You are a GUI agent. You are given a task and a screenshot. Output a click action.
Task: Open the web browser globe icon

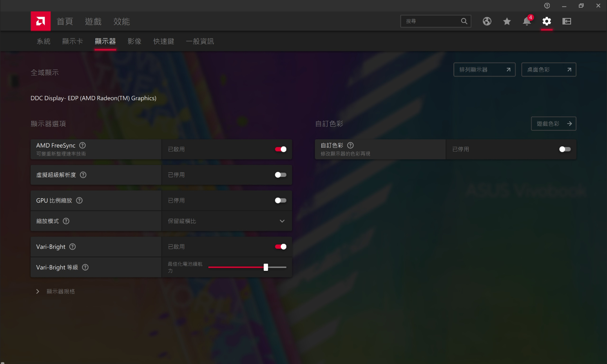(x=487, y=21)
